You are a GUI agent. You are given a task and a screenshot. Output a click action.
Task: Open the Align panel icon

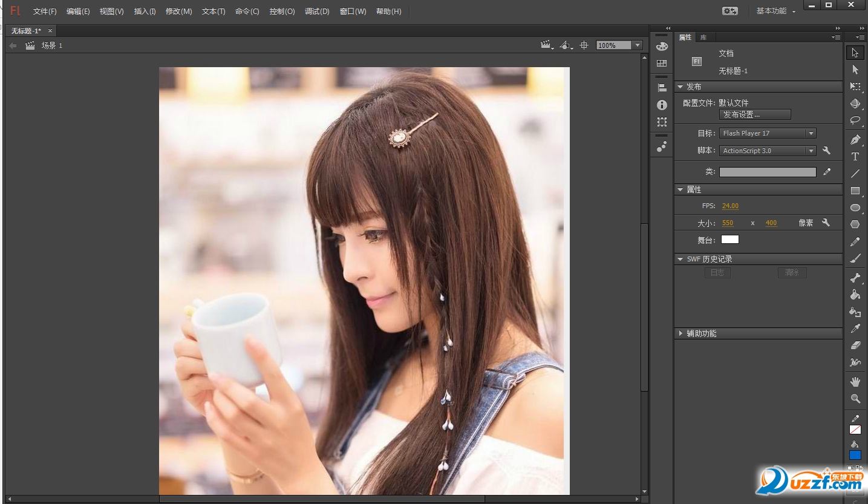pyautogui.click(x=662, y=88)
